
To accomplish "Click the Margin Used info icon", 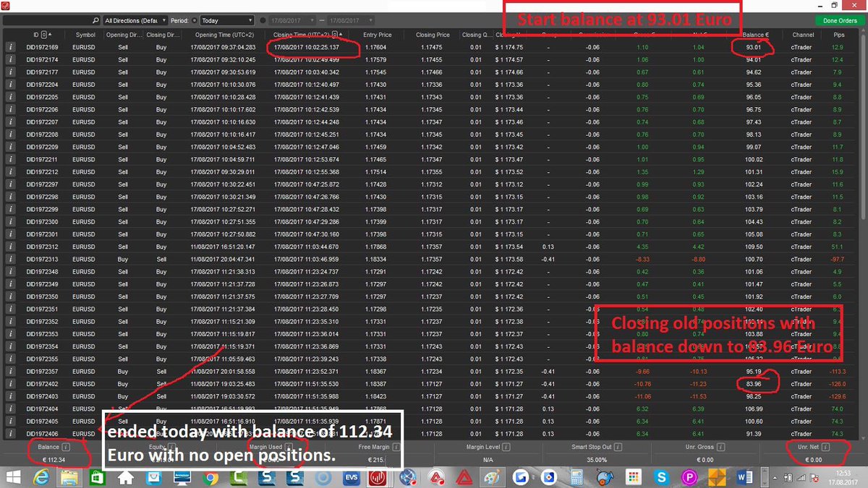I will (x=289, y=447).
